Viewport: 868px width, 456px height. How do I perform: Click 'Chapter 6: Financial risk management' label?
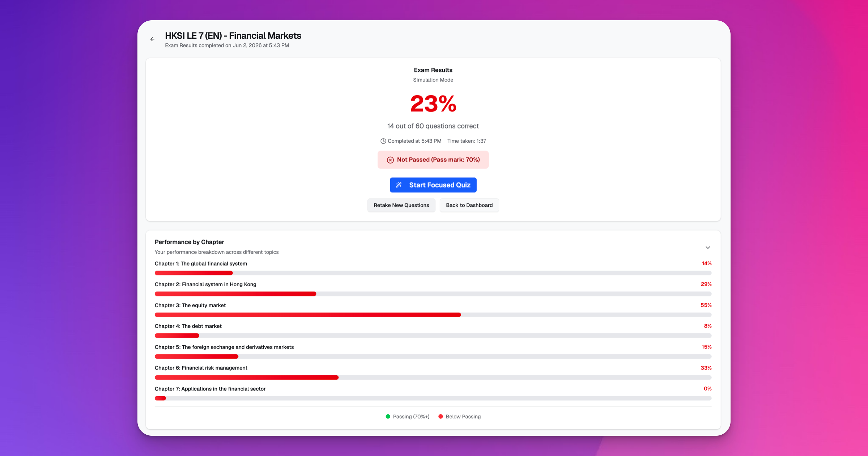point(201,368)
